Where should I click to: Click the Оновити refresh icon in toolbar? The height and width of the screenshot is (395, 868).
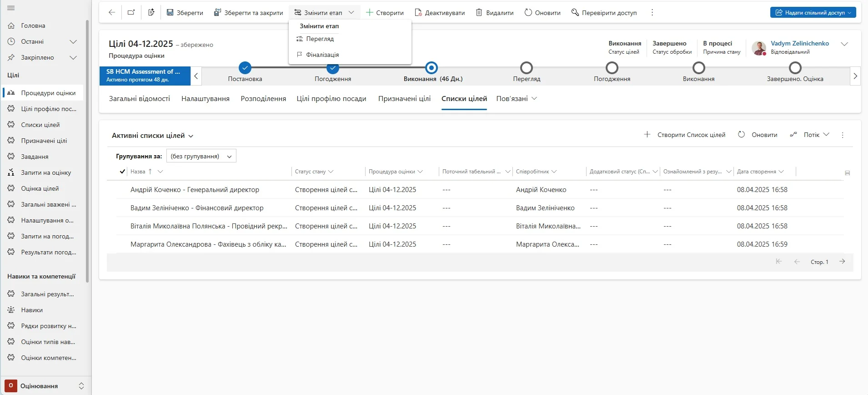pyautogui.click(x=528, y=13)
